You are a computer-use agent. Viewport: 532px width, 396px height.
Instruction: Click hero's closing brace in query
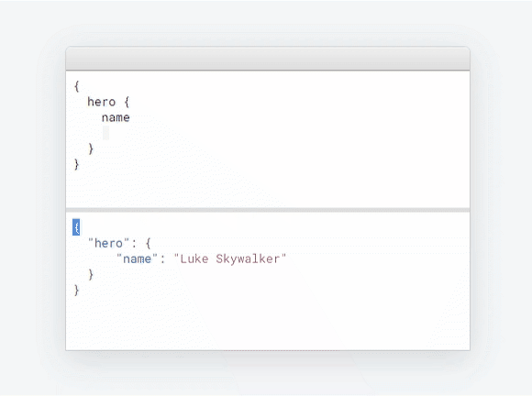click(91, 148)
